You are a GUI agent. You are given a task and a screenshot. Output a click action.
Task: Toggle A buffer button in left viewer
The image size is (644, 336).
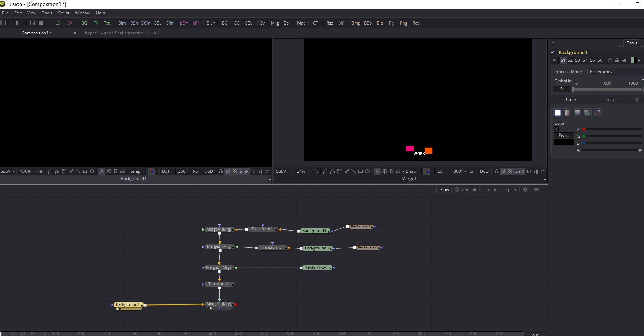(x=102, y=171)
